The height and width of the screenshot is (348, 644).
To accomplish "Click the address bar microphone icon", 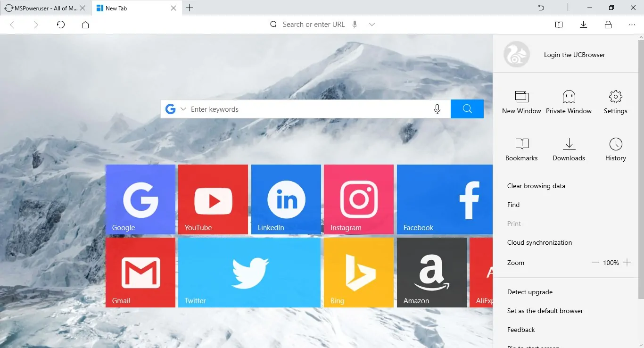I will pos(355,25).
